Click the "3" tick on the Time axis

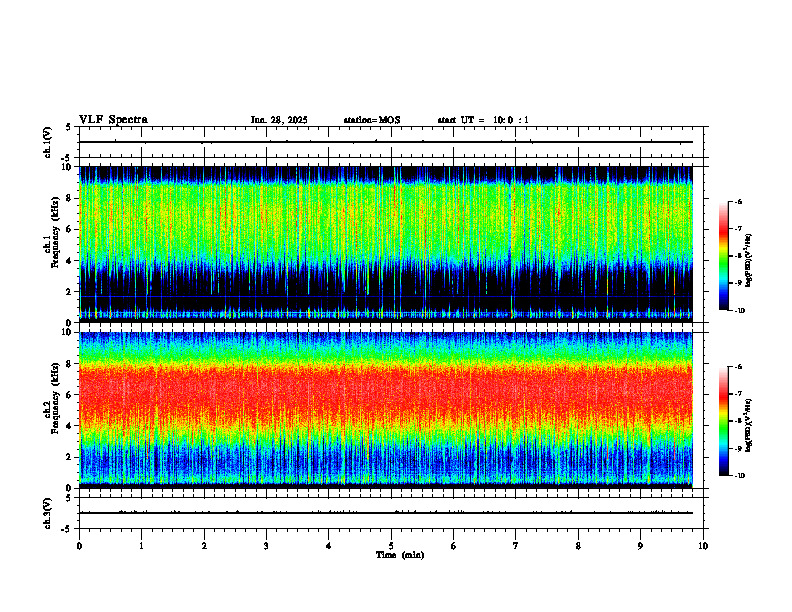click(266, 546)
